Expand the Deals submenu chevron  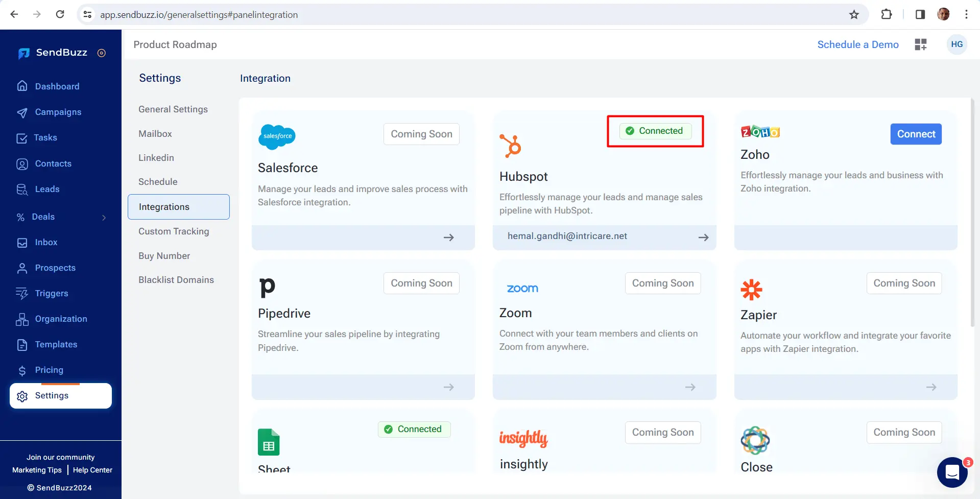(x=104, y=218)
